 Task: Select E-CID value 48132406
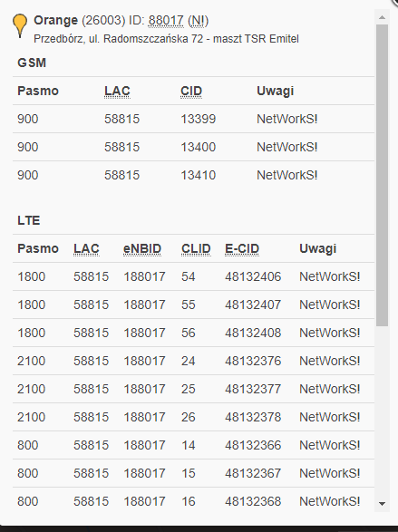click(x=253, y=276)
